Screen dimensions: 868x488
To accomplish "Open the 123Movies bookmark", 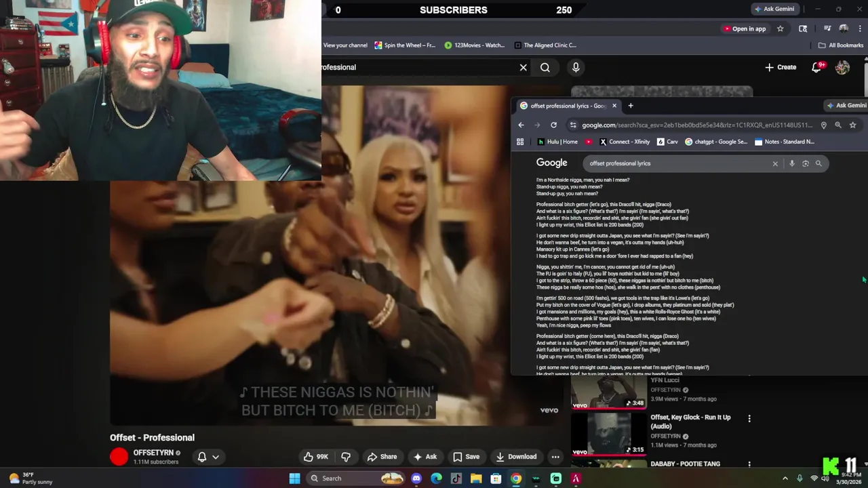I will (475, 45).
